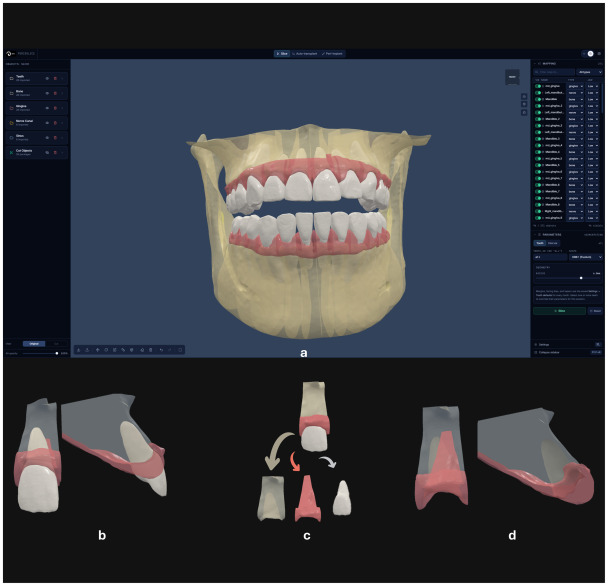Toggle visibility of the Gingiva group
This screenshot has width=608, height=586.
pyautogui.click(x=47, y=108)
